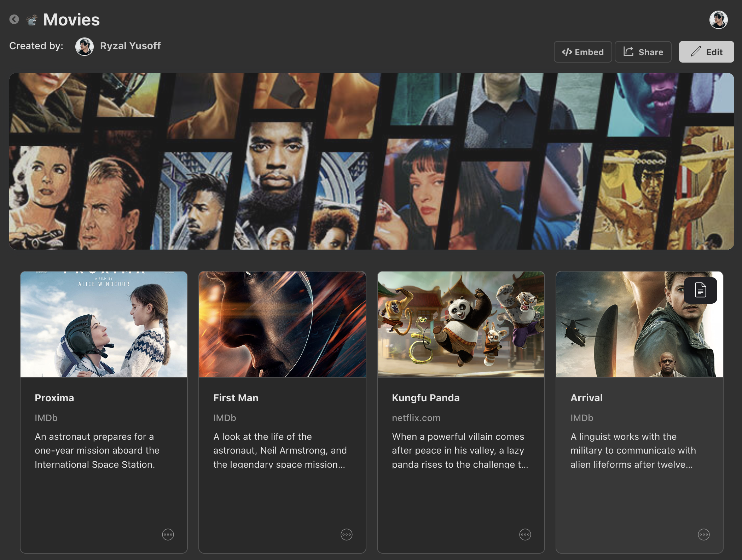Click the Edit button
The width and height of the screenshot is (742, 560).
[706, 52]
